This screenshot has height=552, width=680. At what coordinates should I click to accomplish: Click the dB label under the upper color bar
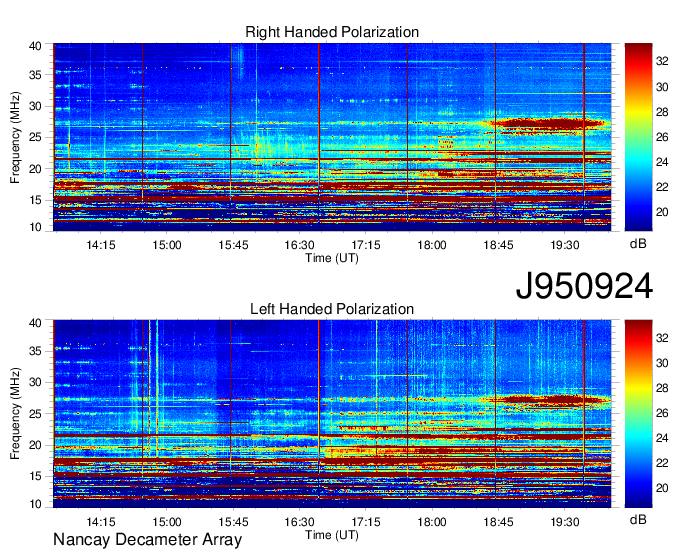(x=638, y=244)
